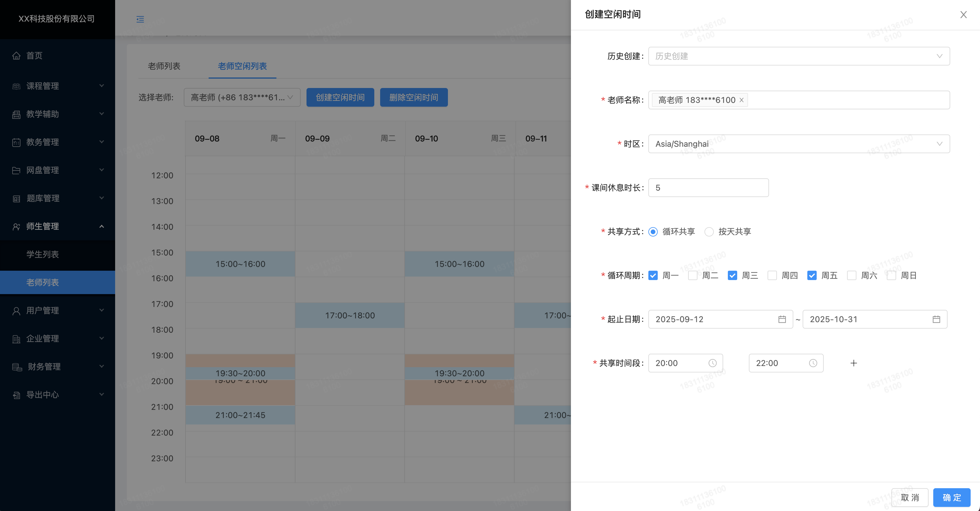Open 学生列表 in the sidebar
The image size is (980, 511).
[x=43, y=254]
